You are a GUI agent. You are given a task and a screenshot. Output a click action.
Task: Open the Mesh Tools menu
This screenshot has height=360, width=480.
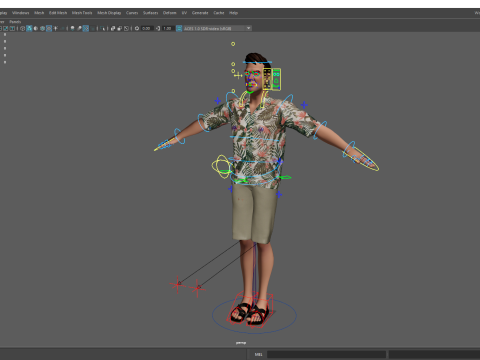82,13
